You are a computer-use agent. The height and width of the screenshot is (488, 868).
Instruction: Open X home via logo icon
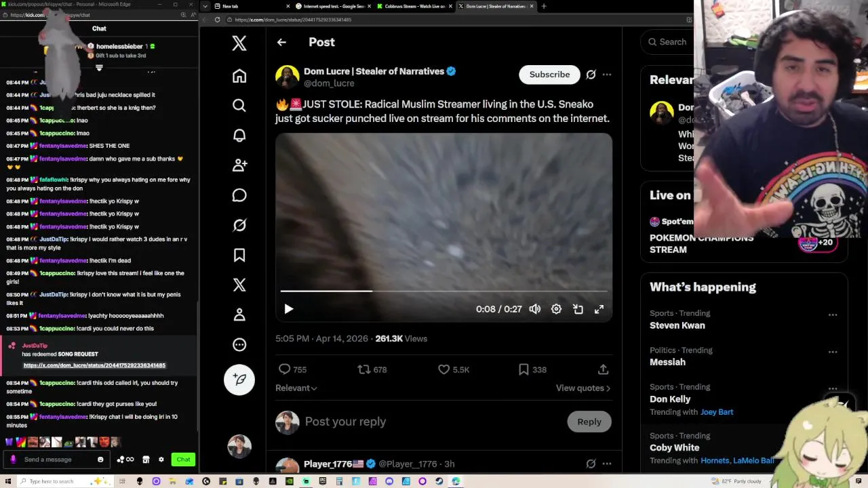click(x=239, y=43)
